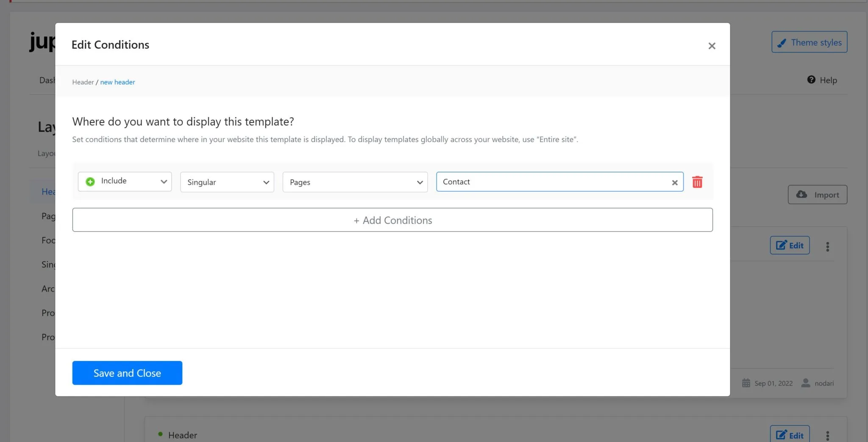Open the Singular dropdown
This screenshot has height=442, width=868.
227,182
